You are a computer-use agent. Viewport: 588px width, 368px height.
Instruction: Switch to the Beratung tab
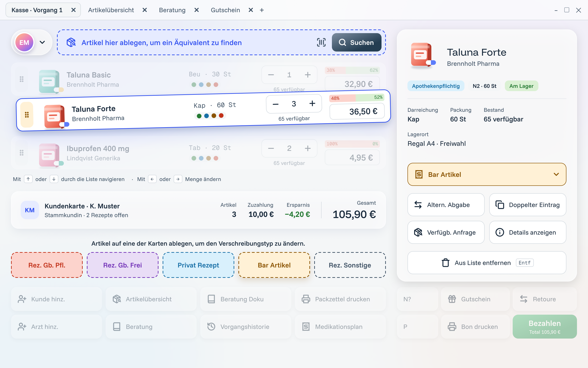pos(172,10)
